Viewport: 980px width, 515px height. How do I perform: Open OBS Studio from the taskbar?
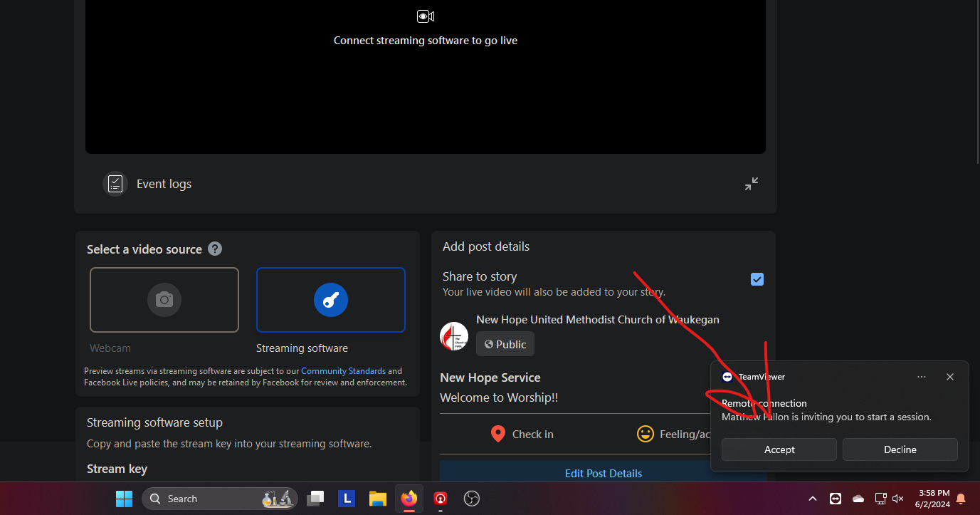[471, 499]
